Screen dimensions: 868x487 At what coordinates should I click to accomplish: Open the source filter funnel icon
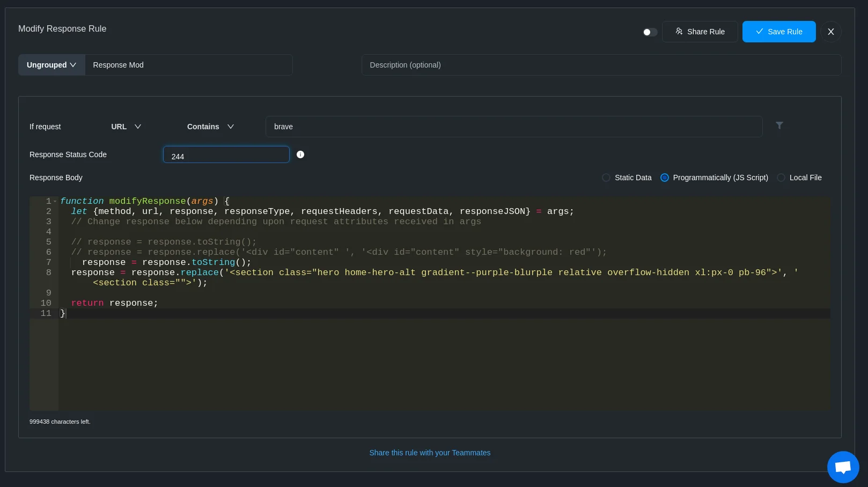click(x=779, y=126)
